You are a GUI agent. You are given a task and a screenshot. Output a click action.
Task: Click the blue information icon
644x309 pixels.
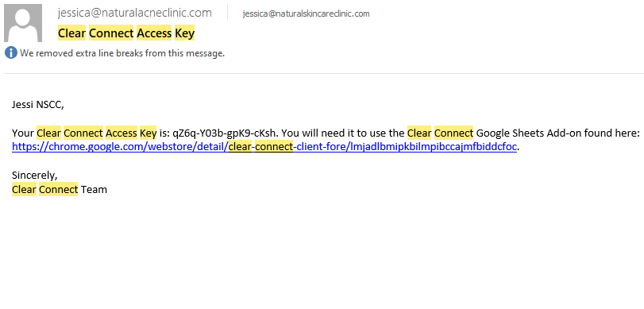(x=11, y=53)
